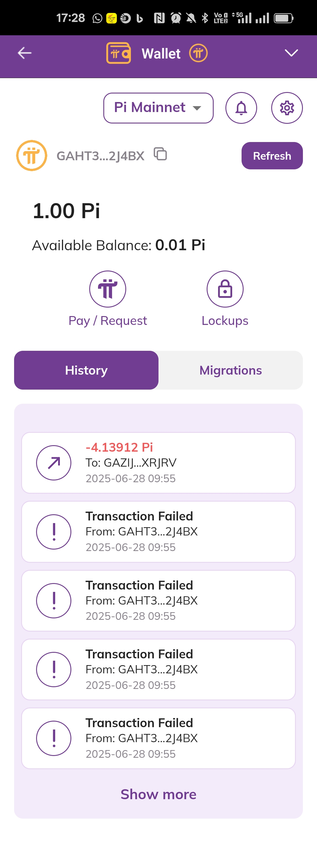The image size is (317, 868).
Task: Tap the Pay / Request Pi icon
Action: click(108, 289)
